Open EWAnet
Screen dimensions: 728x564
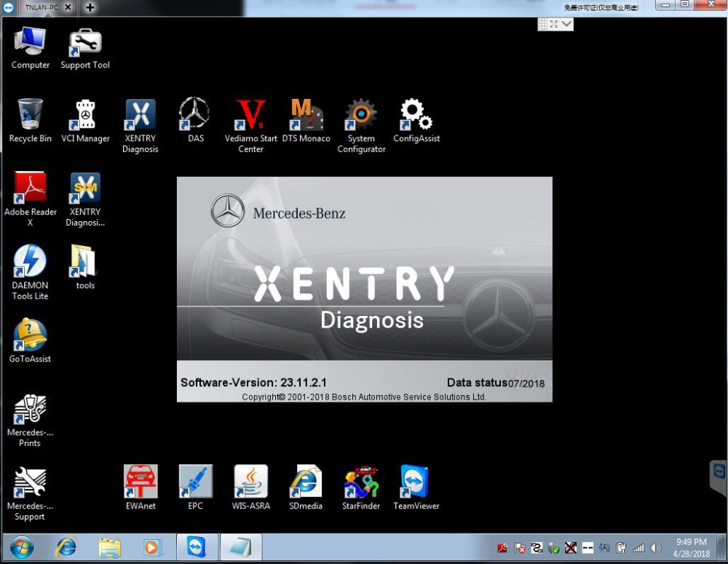tap(140, 482)
